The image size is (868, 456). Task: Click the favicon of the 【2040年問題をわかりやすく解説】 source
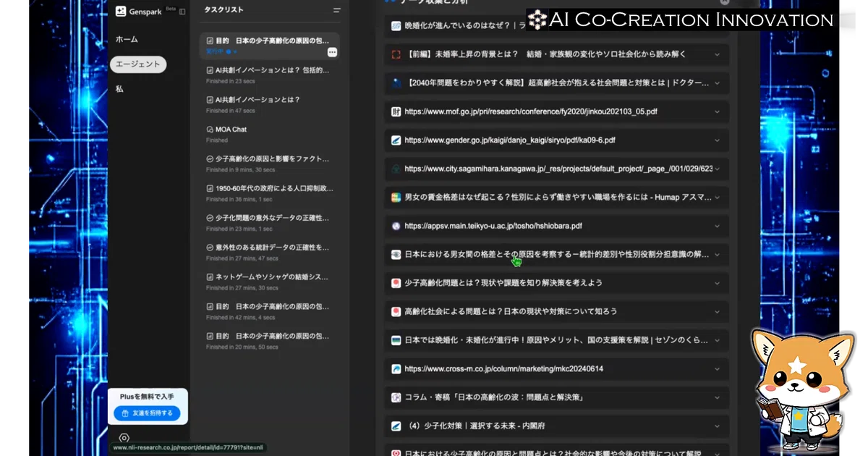tap(396, 83)
